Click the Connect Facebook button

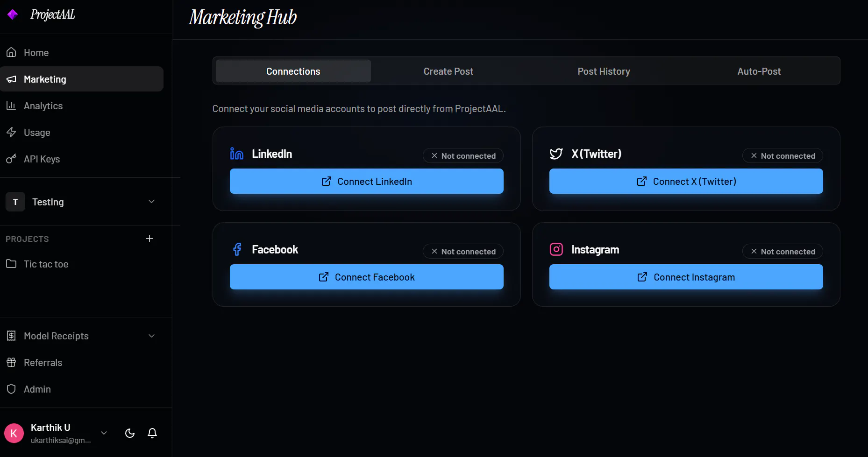tap(367, 277)
